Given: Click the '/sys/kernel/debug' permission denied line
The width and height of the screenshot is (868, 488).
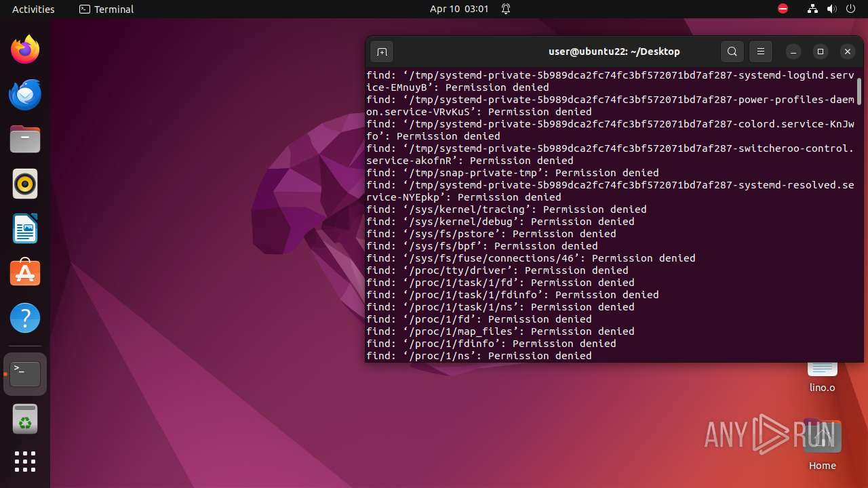Looking at the screenshot, I should (x=500, y=222).
